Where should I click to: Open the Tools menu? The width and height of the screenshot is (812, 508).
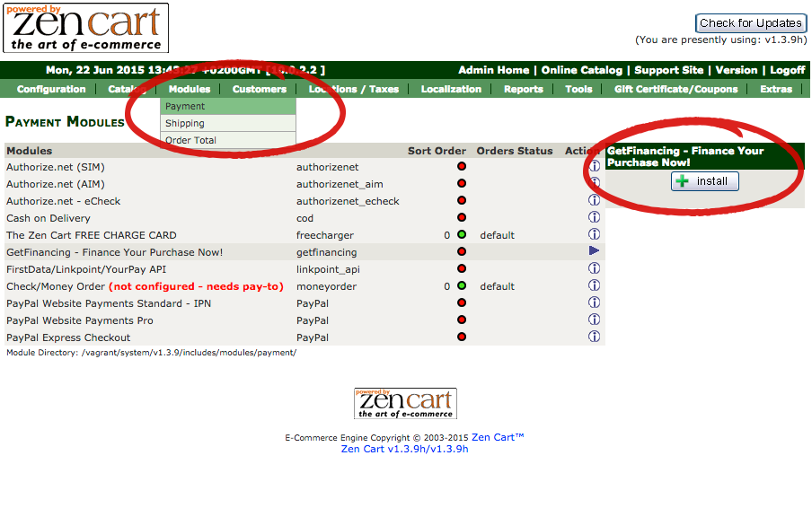point(578,89)
